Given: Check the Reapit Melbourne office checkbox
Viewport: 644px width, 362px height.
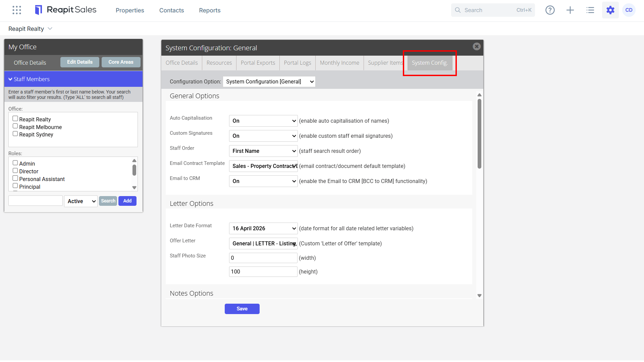Looking at the screenshot, I should (x=15, y=126).
